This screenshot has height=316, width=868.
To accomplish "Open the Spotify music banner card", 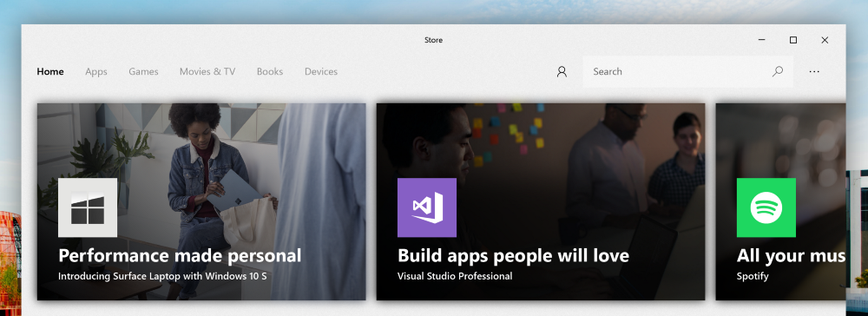I will click(x=780, y=202).
